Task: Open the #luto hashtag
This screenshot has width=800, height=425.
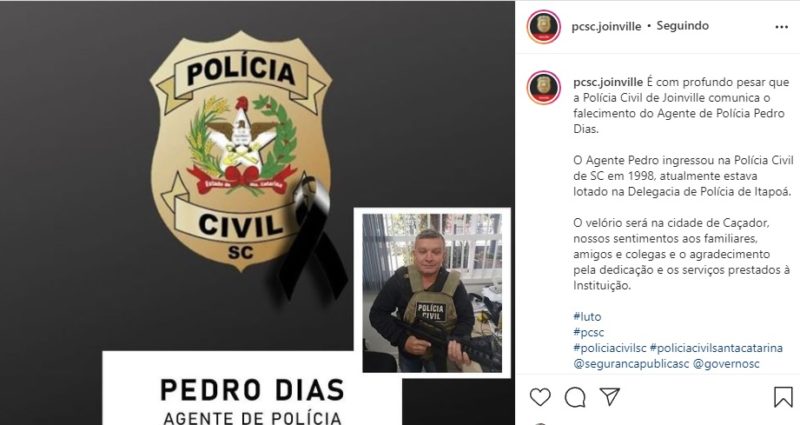Action: [587, 316]
